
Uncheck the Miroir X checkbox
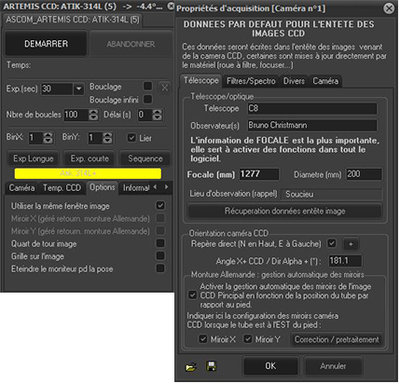203,339
